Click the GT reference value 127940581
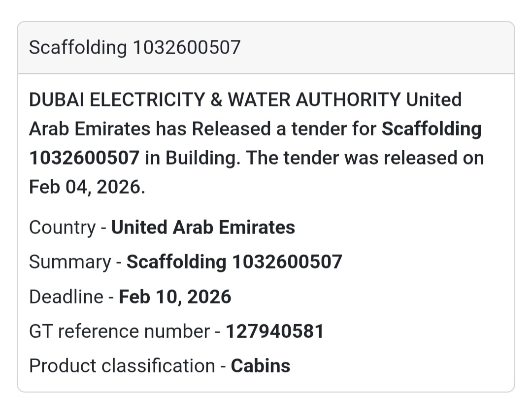Viewport: 532px width, 397px height. 274,331
